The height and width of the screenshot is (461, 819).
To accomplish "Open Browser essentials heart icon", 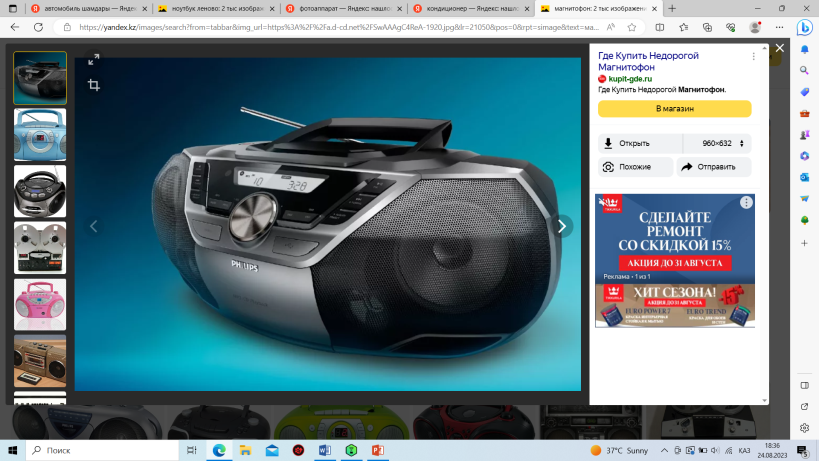I will [x=731, y=27].
